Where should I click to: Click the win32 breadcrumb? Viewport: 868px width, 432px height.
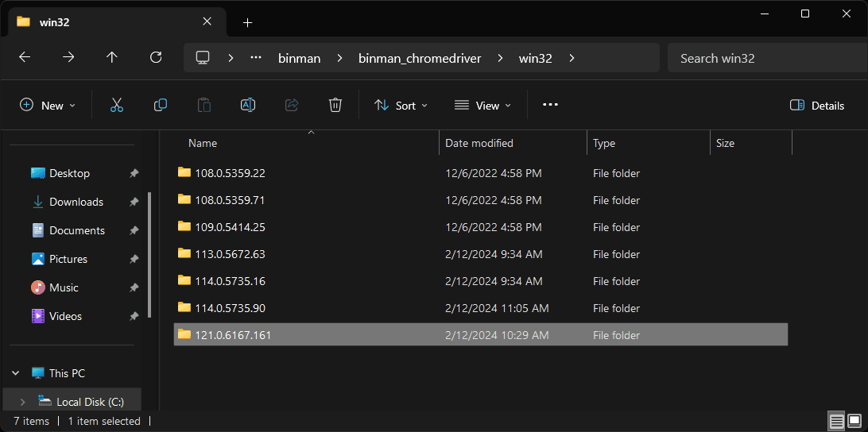click(x=535, y=58)
